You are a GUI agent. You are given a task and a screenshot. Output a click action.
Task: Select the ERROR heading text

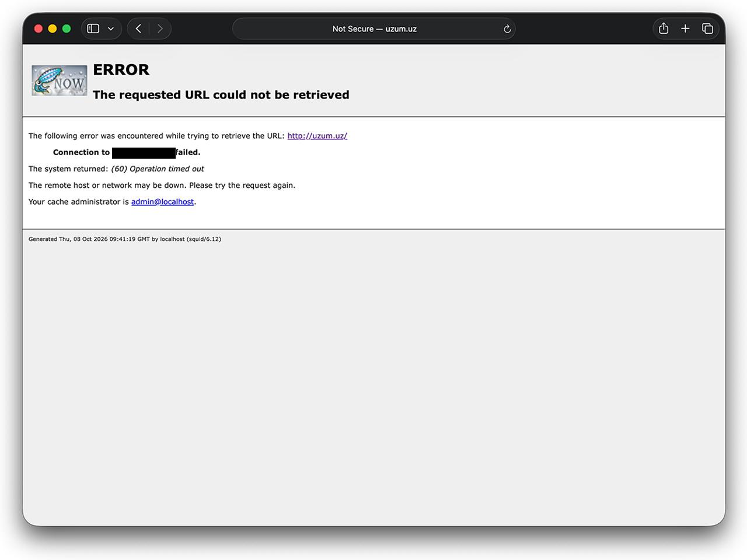point(121,70)
